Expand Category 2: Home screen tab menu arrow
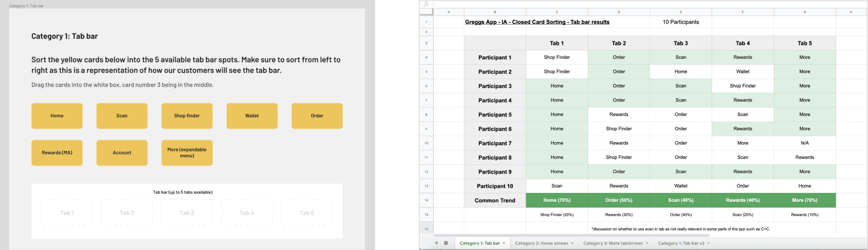The height and width of the screenshot is (250, 868). pos(572,243)
